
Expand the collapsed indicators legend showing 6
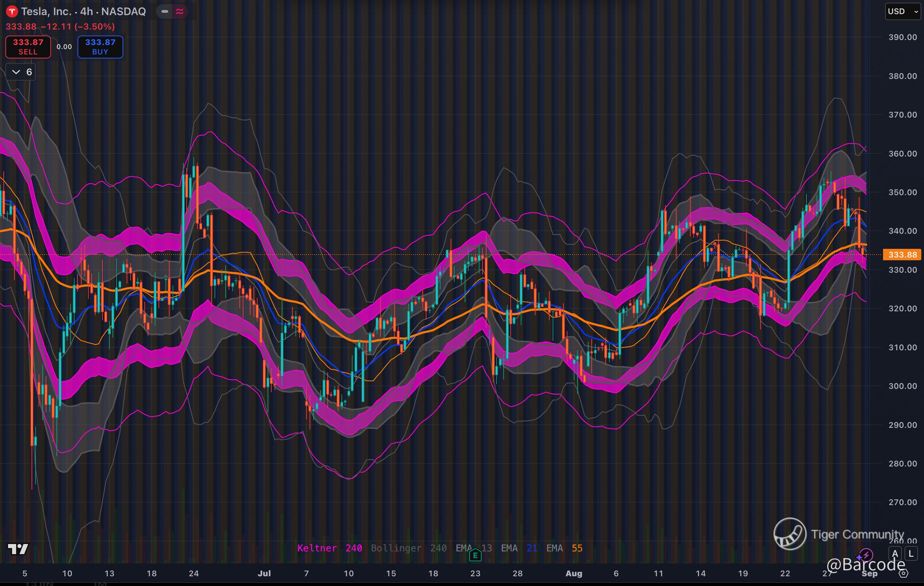(21, 72)
